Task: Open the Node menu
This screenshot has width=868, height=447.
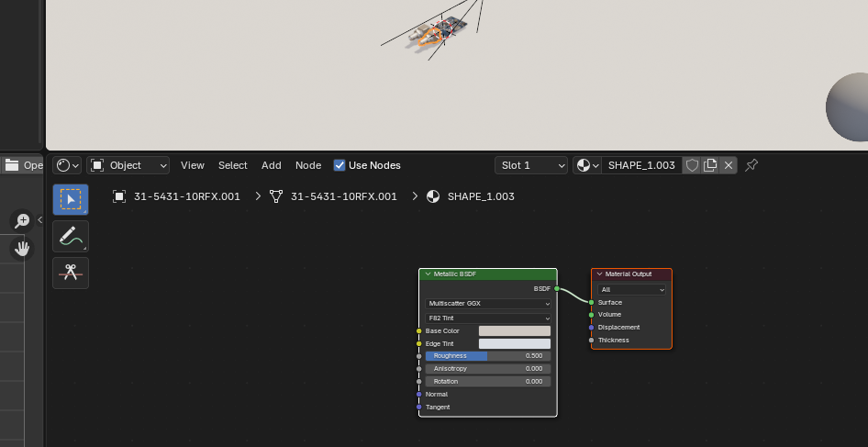Action: (x=308, y=165)
